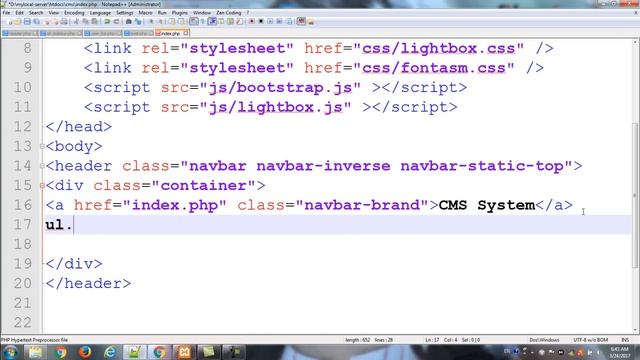Click 'Dos\Windows' status bar field

[x=544, y=340]
